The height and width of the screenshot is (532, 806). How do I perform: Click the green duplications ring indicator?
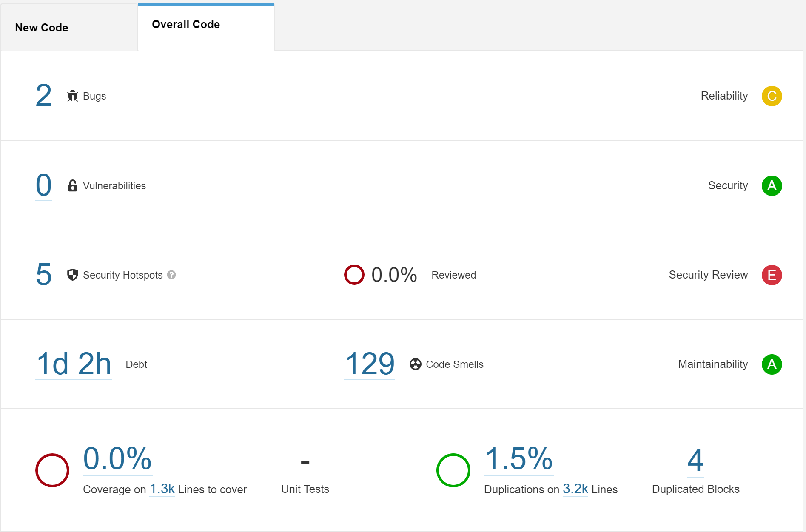coord(453,470)
